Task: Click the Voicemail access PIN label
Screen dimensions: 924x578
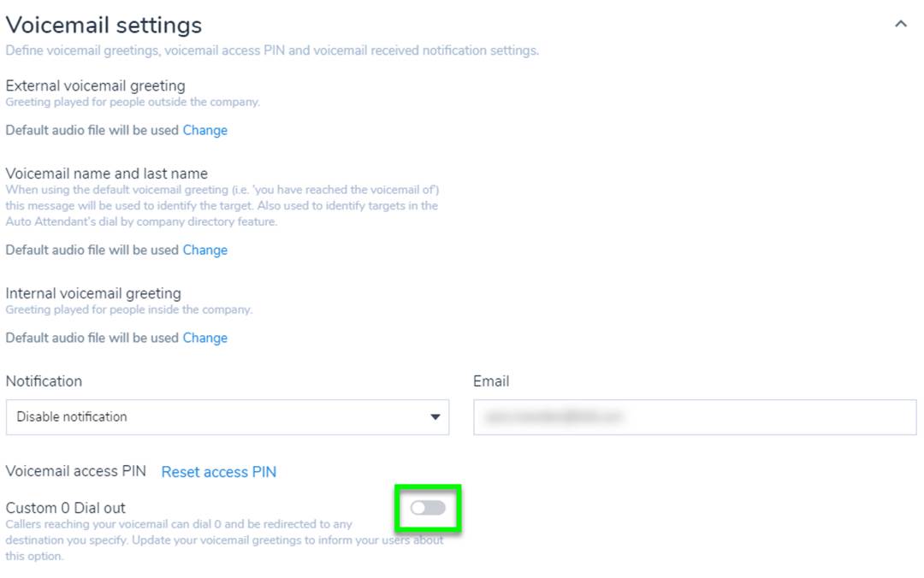Action: [x=76, y=471]
